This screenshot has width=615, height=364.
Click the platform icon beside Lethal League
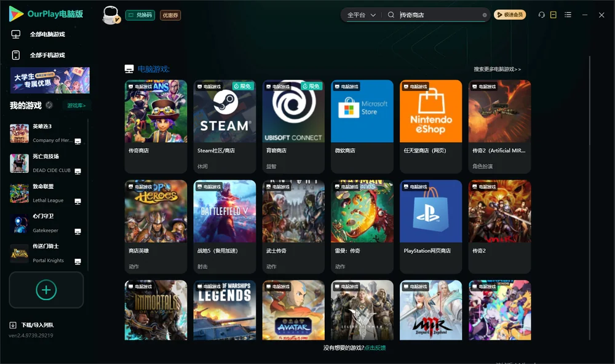pos(77,202)
